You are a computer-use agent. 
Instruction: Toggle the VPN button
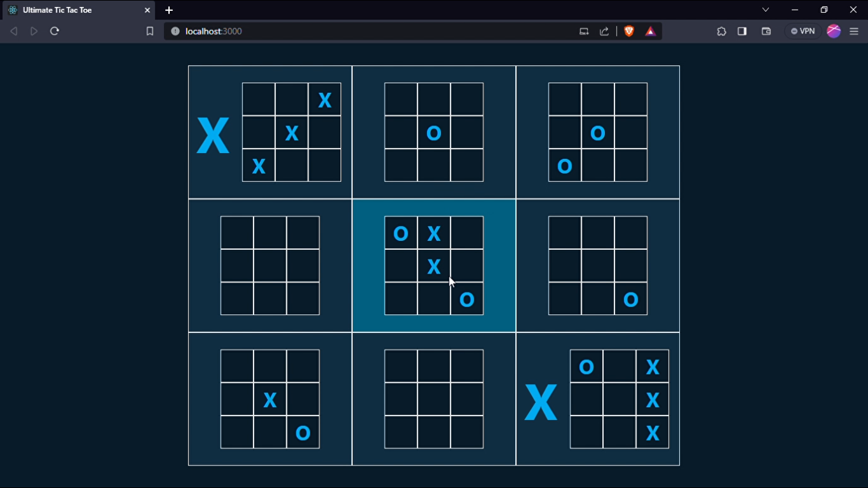coord(803,31)
